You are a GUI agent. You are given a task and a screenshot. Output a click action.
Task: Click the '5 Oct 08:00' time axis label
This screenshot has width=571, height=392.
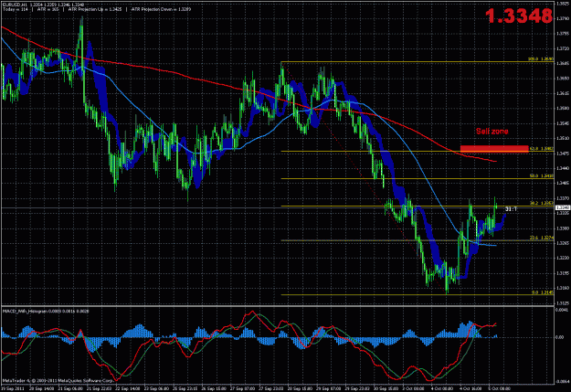click(500, 388)
